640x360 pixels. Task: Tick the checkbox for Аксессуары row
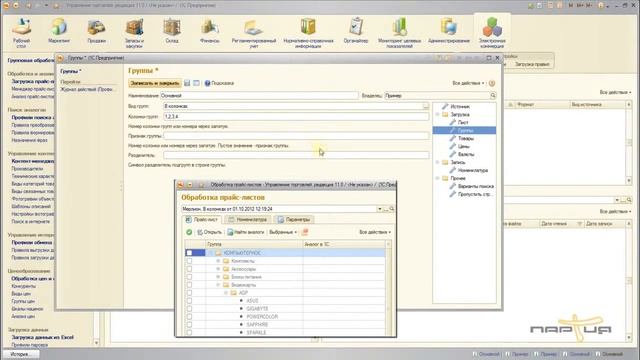pyautogui.click(x=189, y=269)
